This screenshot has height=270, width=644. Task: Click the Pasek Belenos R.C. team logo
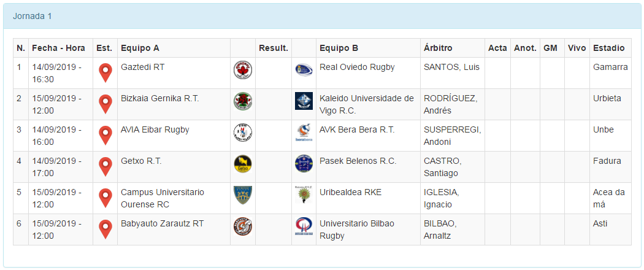(304, 164)
